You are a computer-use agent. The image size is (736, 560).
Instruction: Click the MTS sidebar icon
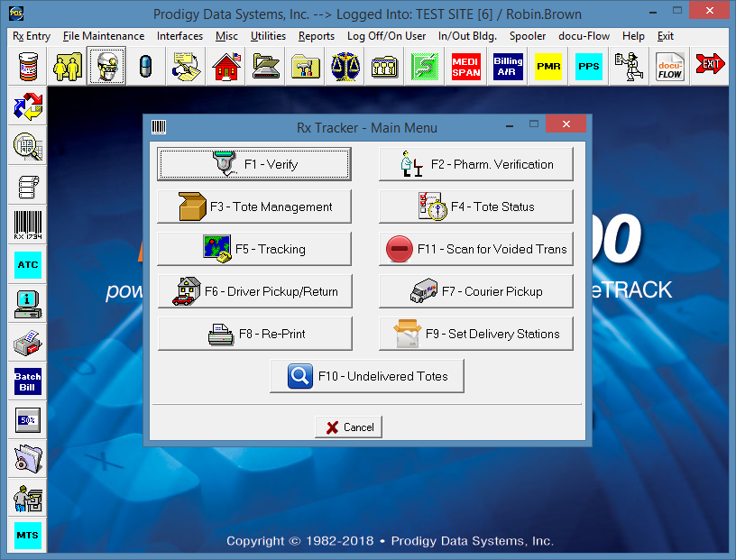pos(28,536)
